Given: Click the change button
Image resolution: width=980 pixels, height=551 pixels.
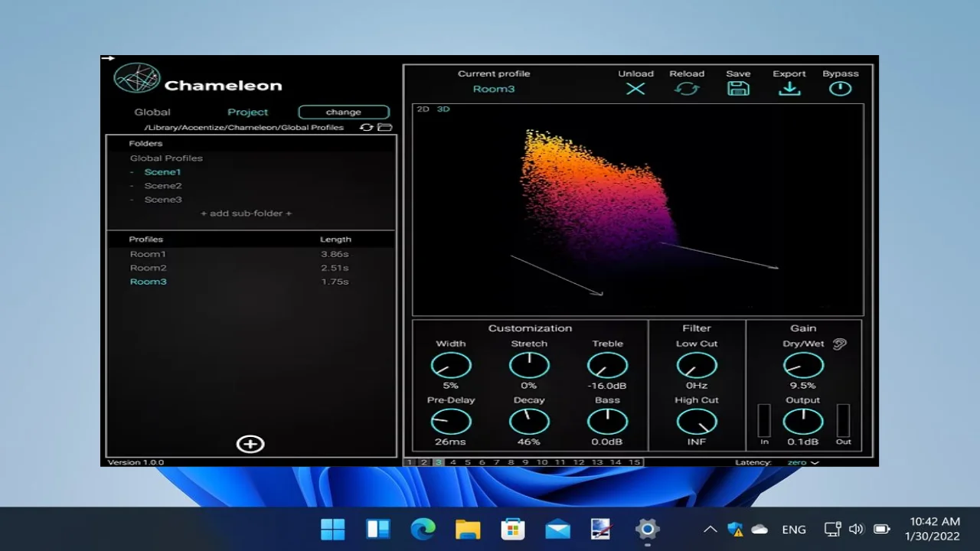Looking at the screenshot, I should pos(344,112).
